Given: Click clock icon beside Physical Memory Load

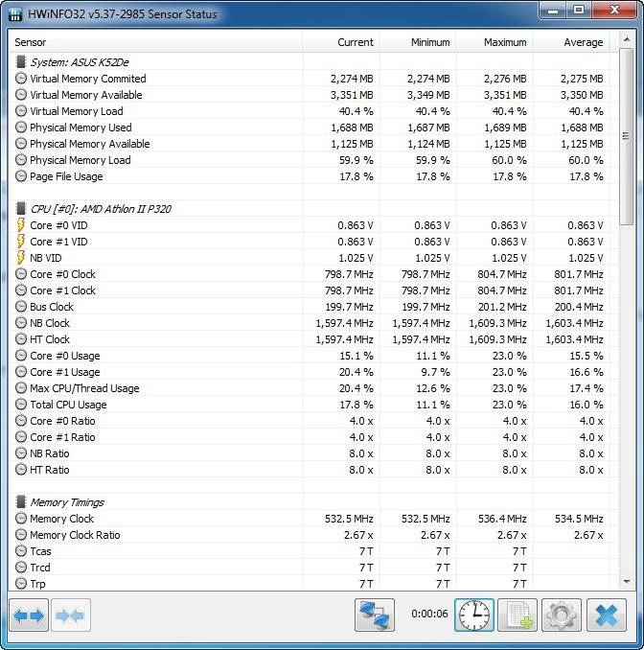Looking at the screenshot, I should coord(21,160).
